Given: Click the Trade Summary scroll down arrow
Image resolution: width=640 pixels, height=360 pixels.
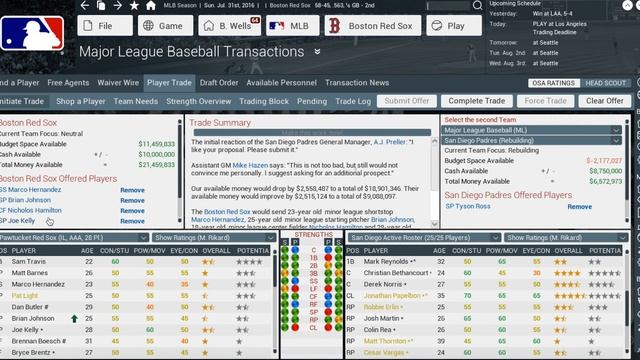Looking at the screenshot, I should pyautogui.click(x=434, y=224).
